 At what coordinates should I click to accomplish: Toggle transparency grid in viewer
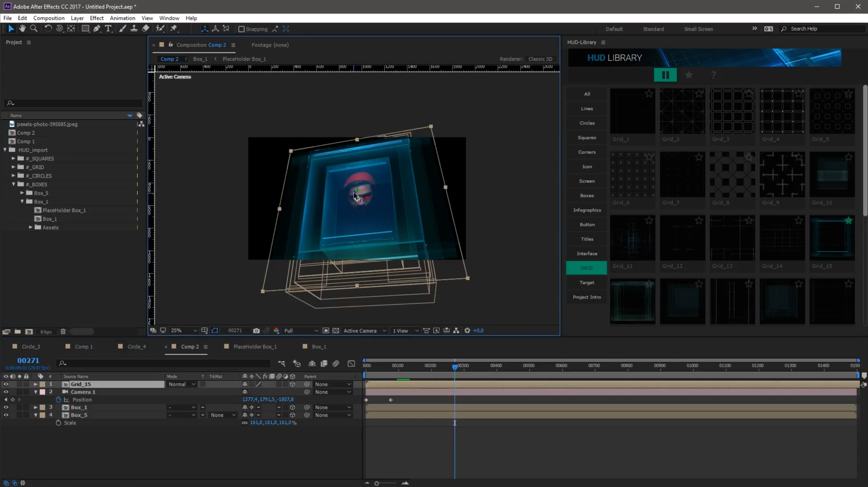[x=336, y=331]
